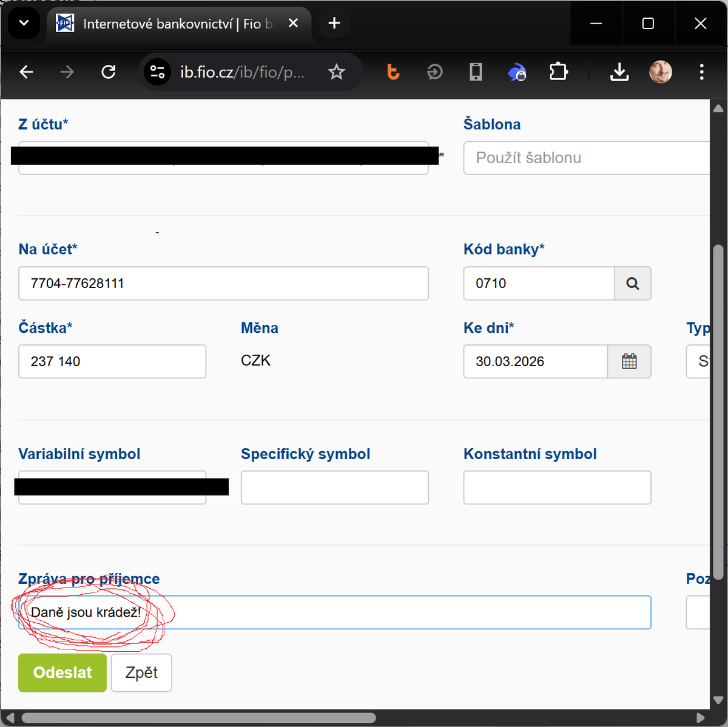Select the Fio Internetové bankovnictví tab
The height and width of the screenshot is (727, 728).
point(179,24)
